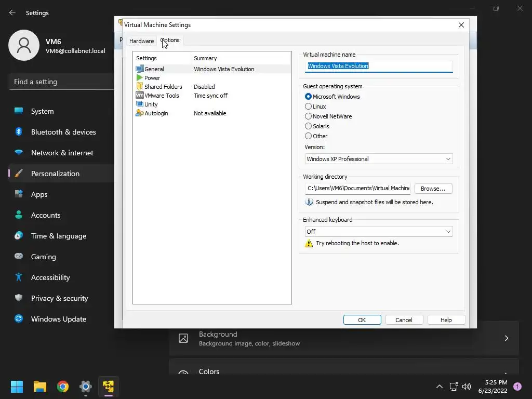The height and width of the screenshot is (399, 532).
Task: Click the VMware Tools vm icon
Action: point(139,96)
